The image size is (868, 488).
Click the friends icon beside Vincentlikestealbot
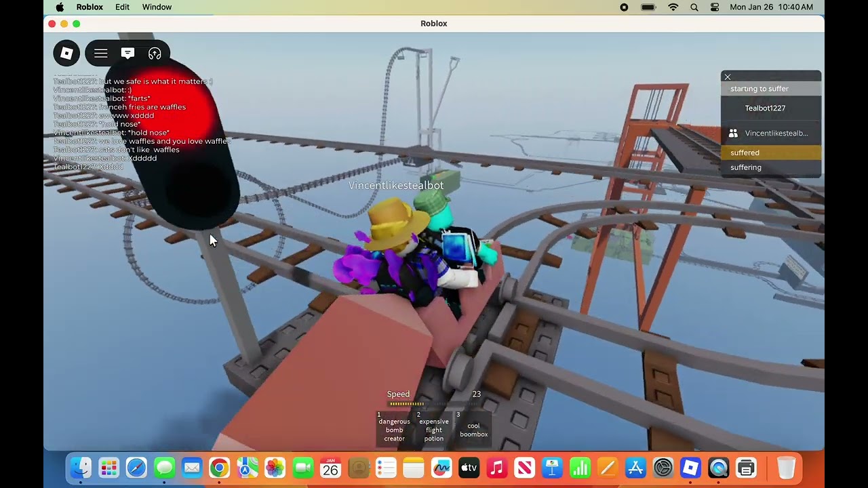click(733, 134)
